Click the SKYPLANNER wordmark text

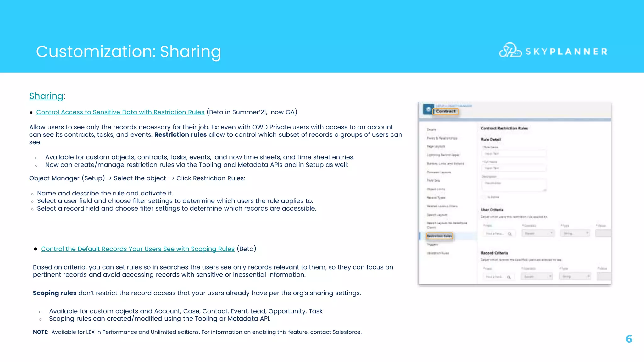pos(566,52)
